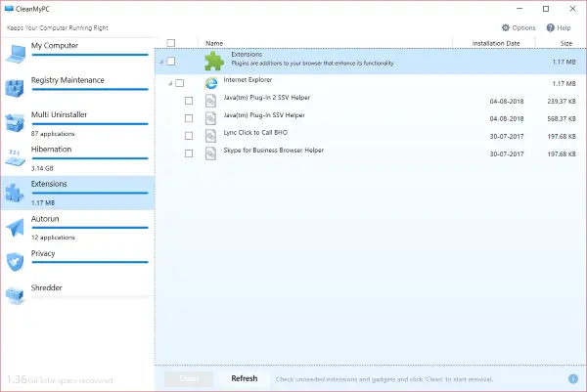Click the Java Plug-In 2 SSV Helper file icon
The width and height of the screenshot is (587, 392).
pos(210,101)
